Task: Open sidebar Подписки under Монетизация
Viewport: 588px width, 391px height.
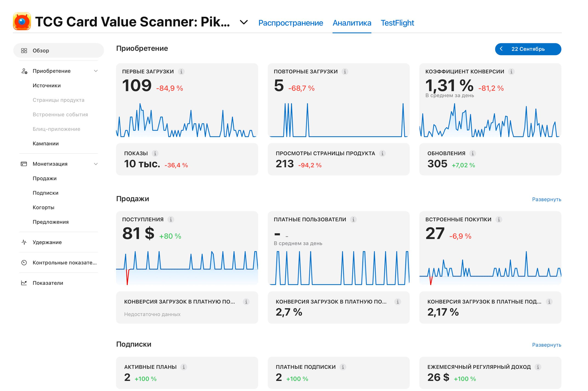Action: point(45,193)
